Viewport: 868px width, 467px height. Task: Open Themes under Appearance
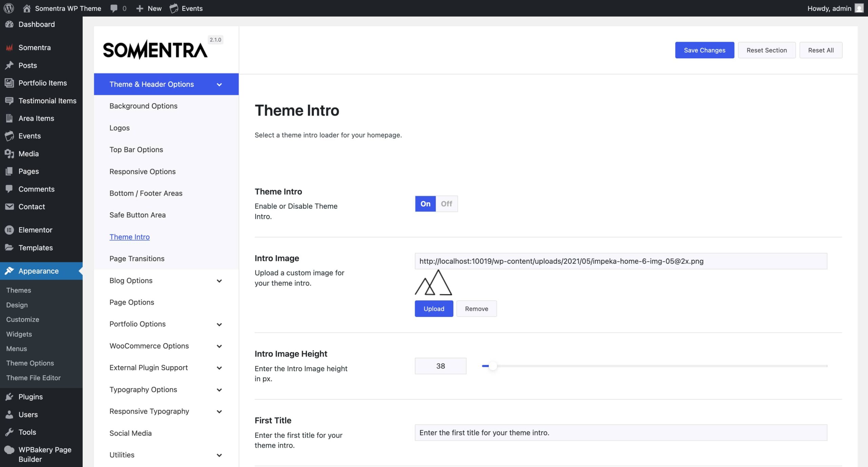(19, 290)
